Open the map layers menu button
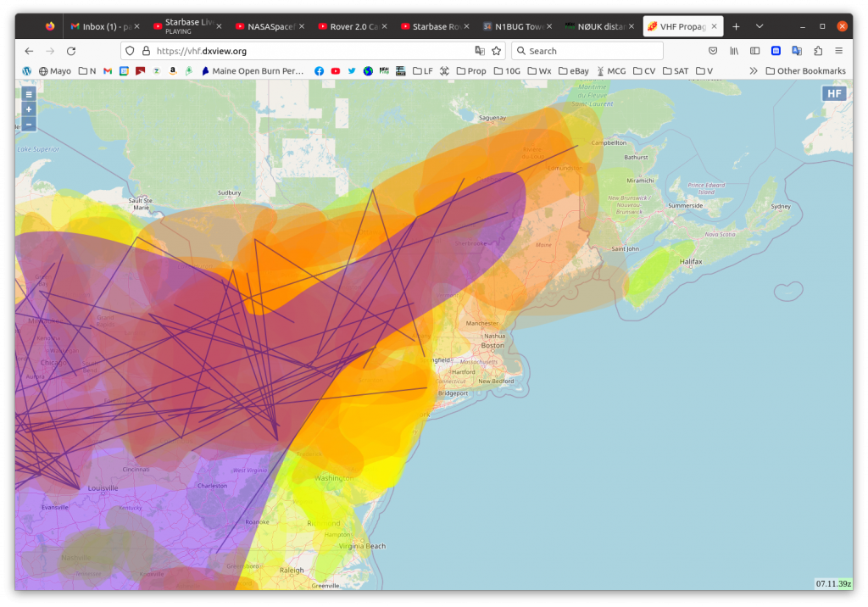Screen dimensions: 868x607 tap(29, 94)
